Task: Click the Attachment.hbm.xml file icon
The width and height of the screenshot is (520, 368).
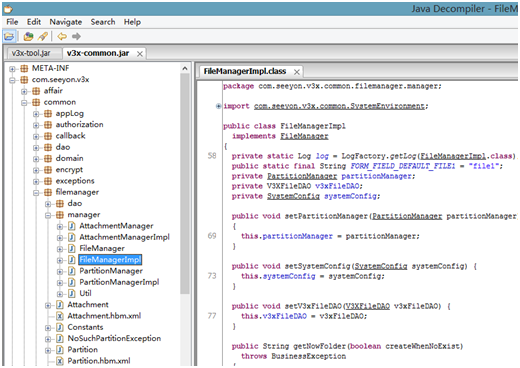Action: [x=60, y=316]
